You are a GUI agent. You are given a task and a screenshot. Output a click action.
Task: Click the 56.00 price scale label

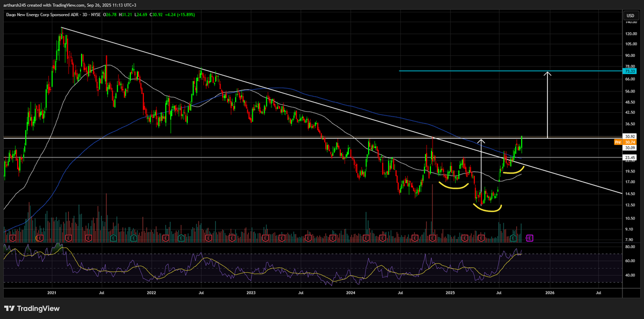(x=630, y=92)
